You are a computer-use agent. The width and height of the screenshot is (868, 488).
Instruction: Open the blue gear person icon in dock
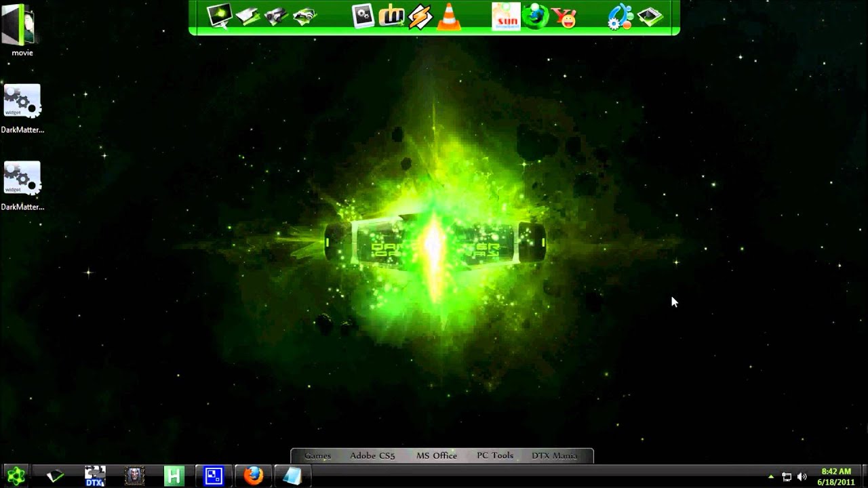[620, 17]
